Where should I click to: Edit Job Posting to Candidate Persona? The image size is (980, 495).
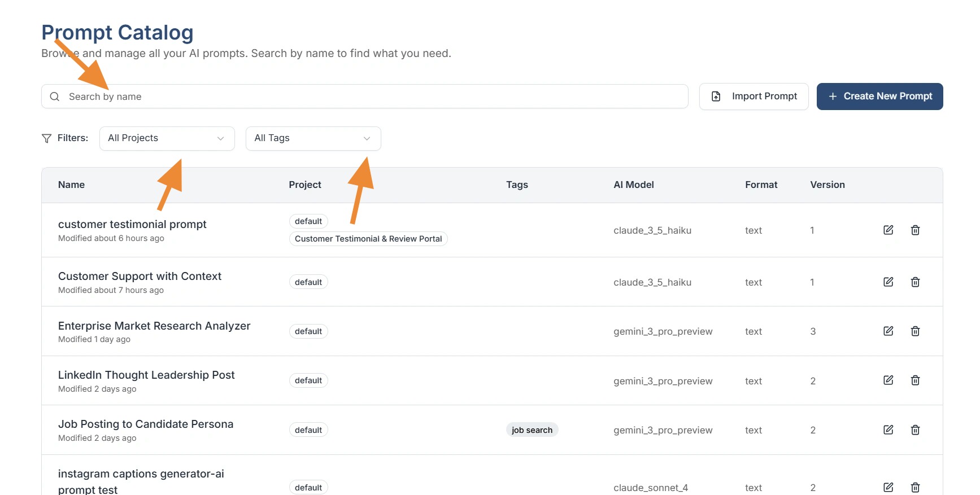coord(888,430)
